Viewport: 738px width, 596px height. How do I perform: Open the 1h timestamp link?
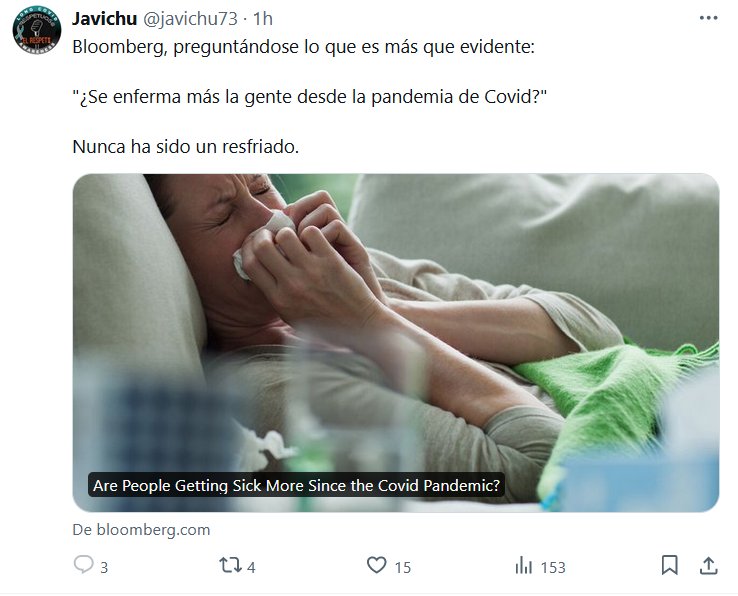coord(263,19)
